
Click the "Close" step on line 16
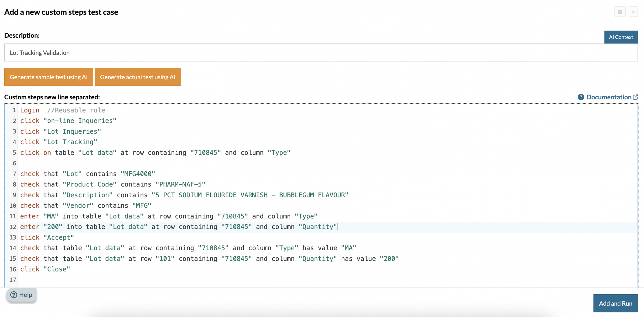coord(57,269)
